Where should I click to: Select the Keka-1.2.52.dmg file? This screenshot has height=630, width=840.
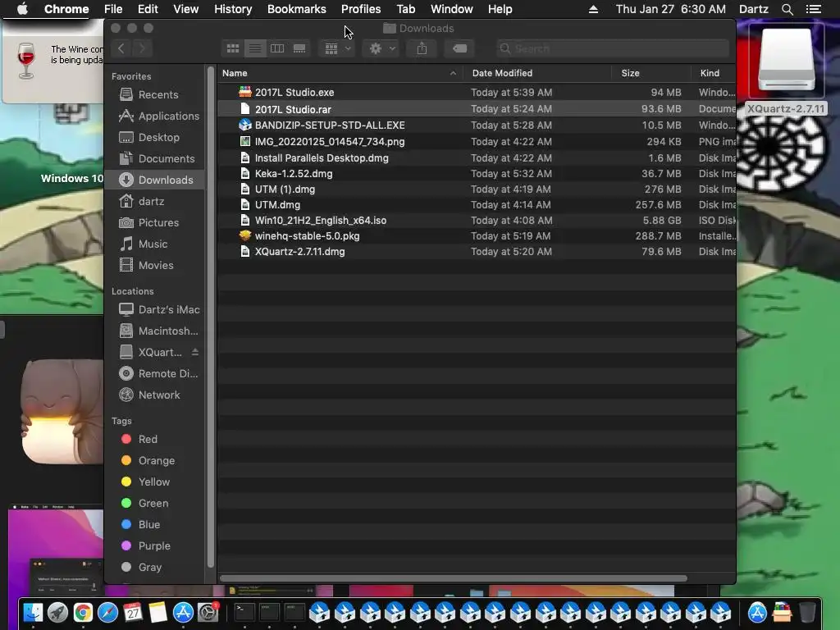pos(477,174)
